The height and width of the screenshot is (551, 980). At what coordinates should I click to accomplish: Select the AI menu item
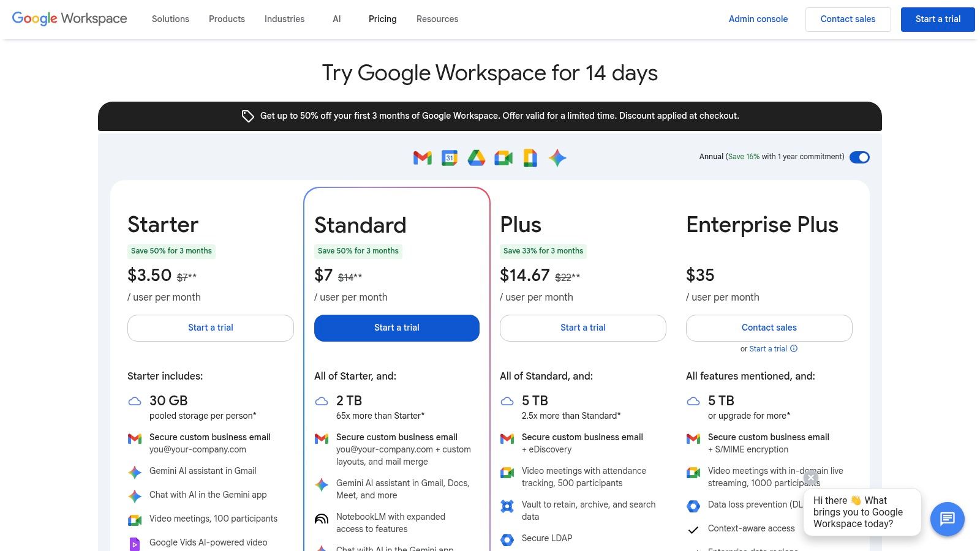coord(336,19)
